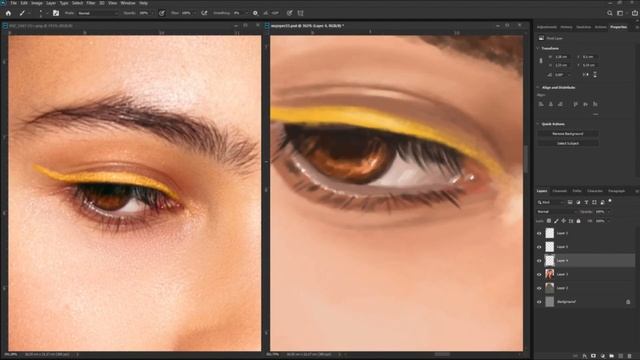The height and width of the screenshot is (360, 640).
Task: Open the symmetry paint options butterfly icon
Action: (300, 13)
